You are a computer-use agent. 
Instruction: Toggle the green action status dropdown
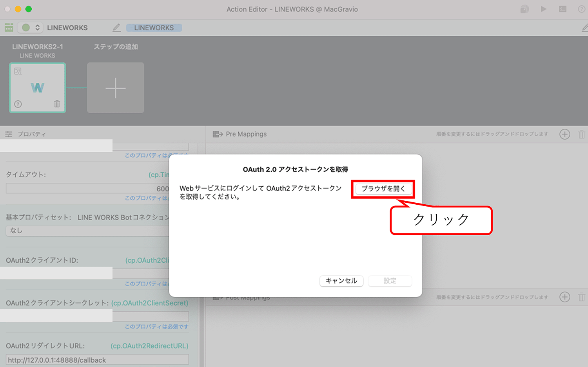click(x=30, y=27)
